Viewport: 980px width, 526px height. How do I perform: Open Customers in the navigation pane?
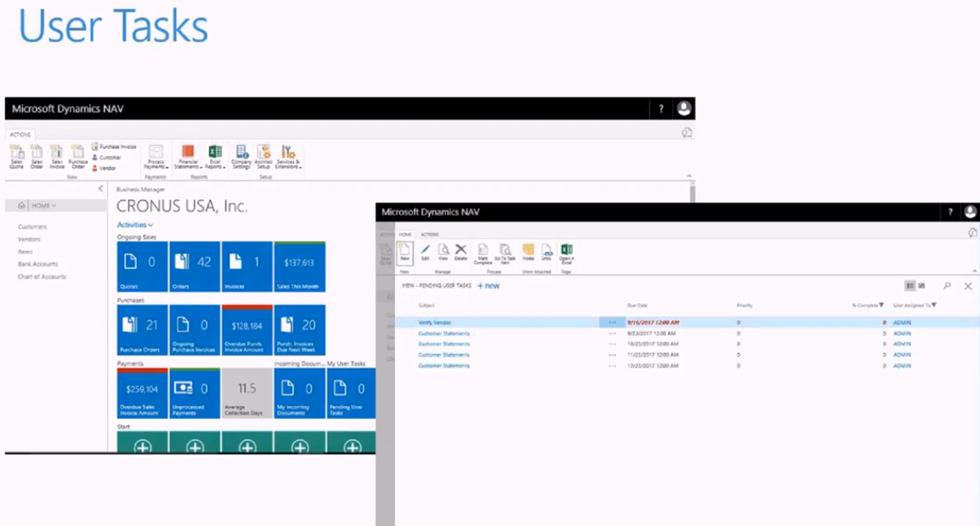pos(32,226)
